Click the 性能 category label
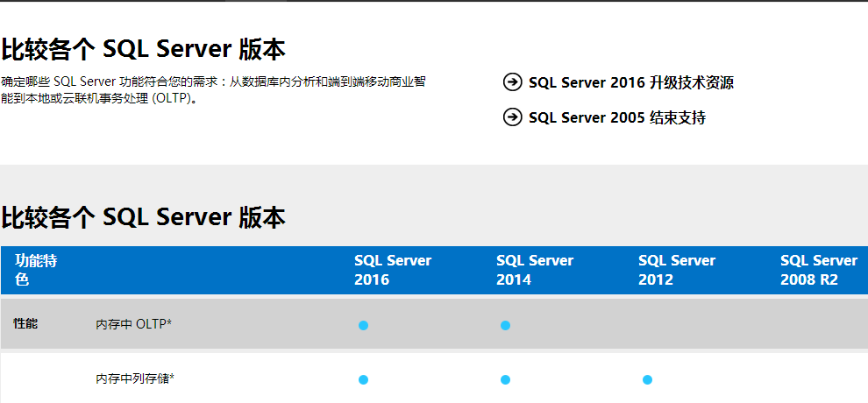 [25, 324]
